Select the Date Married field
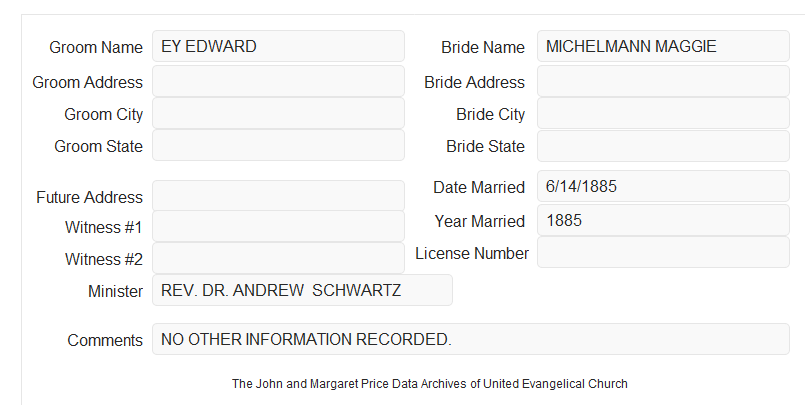This screenshot has width=805, height=405. [x=663, y=186]
